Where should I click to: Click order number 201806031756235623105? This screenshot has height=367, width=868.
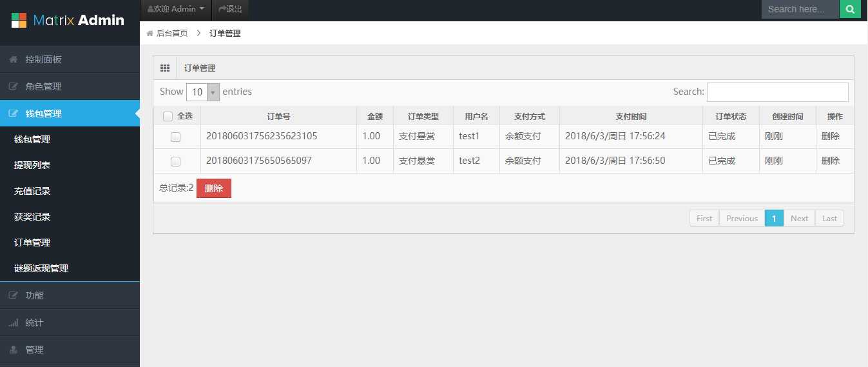262,136
